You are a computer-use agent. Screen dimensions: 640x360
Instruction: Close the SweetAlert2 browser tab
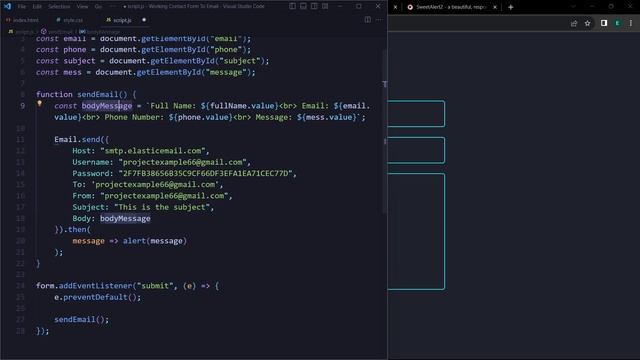495,7
